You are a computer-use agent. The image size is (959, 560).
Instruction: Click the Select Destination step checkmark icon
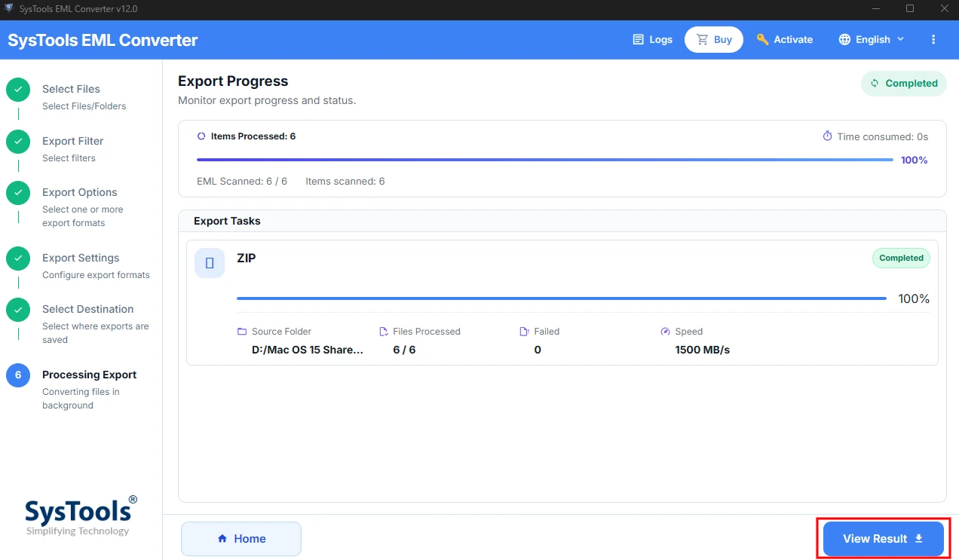[x=18, y=310]
